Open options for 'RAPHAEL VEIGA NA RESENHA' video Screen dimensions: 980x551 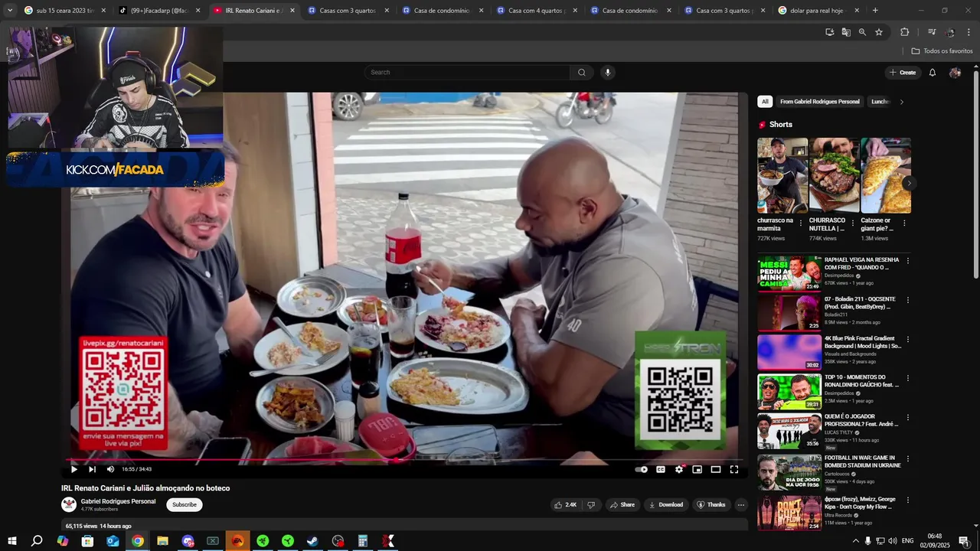908,261
